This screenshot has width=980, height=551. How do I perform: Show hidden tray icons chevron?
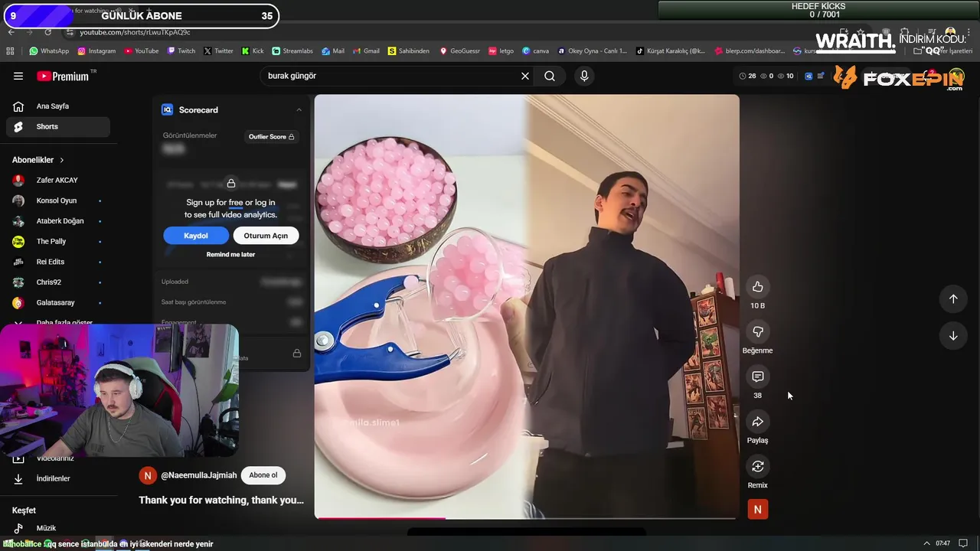pos(926,543)
